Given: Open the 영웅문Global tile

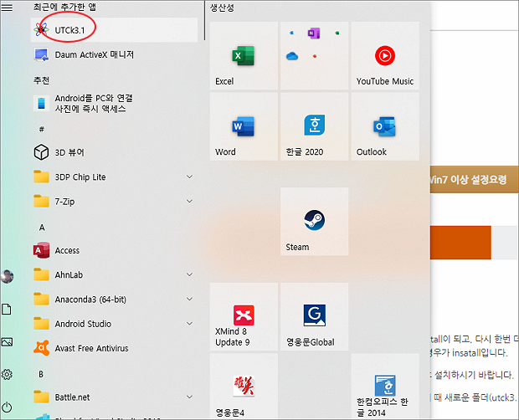Looking at the screenshot, I should pos(315,317).
